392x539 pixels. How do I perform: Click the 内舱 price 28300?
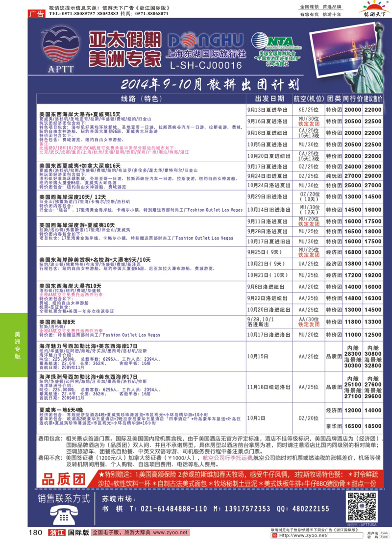coord(353,354)
